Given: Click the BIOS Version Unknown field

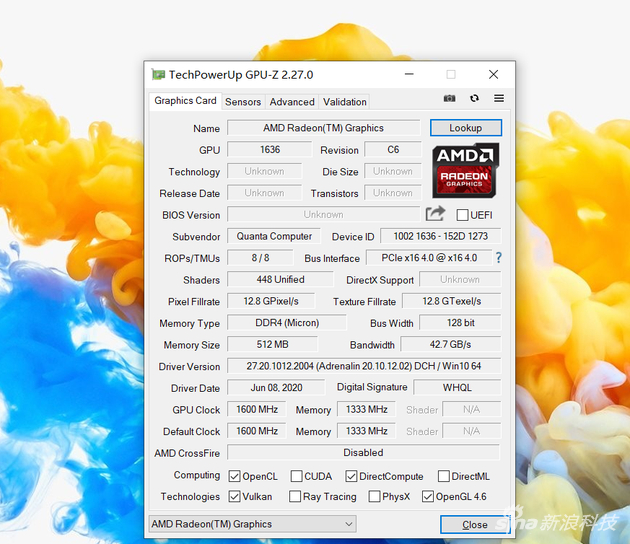Looking at the screenshot, I should click(323, 215).
